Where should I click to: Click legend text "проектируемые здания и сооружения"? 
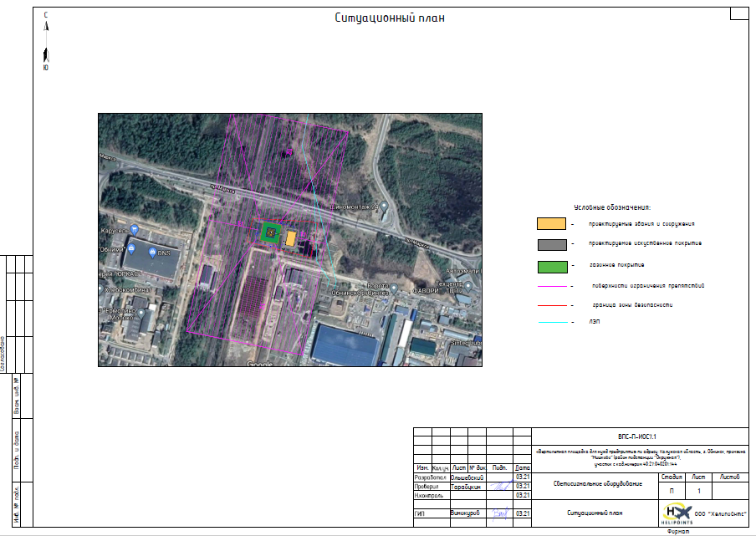point(641,224)
